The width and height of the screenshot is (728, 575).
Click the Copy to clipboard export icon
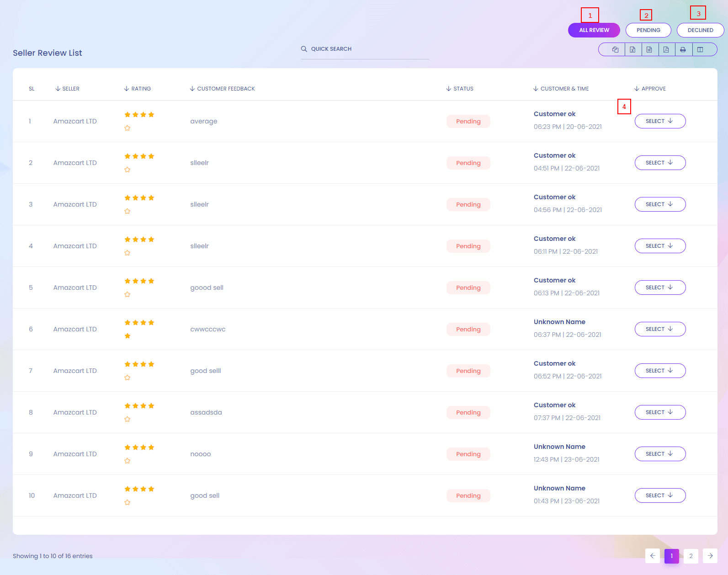(615, 49)
